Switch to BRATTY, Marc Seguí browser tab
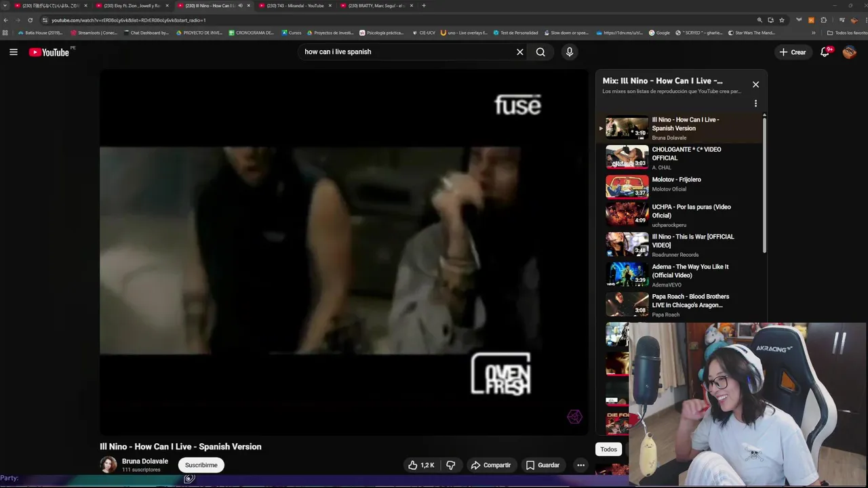This screenshot has height=488, width=868. (376, 5)
